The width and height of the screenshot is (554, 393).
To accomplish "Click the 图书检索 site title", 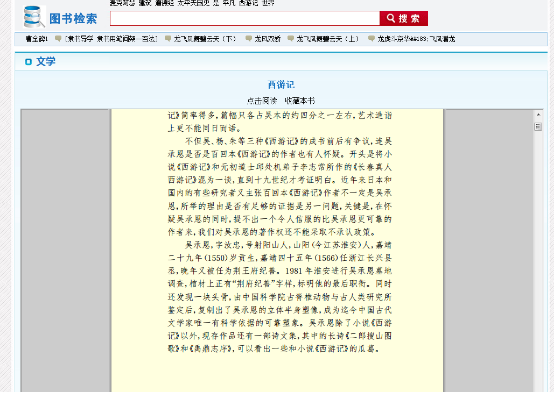I will pos(73,19).
